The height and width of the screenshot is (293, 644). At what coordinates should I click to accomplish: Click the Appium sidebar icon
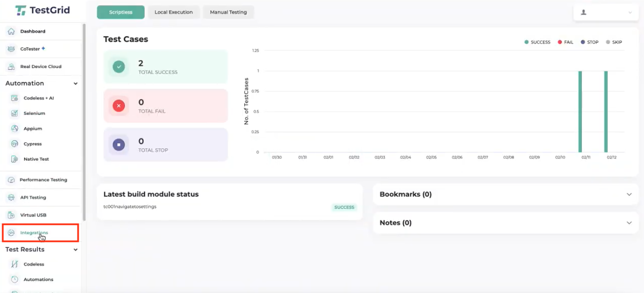pos(15,129)
